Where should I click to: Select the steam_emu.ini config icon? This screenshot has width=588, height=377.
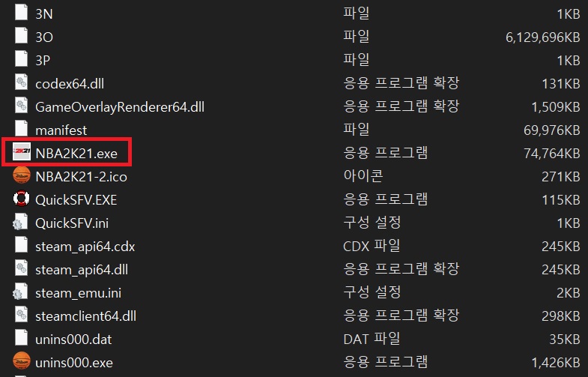pos(20,292)
